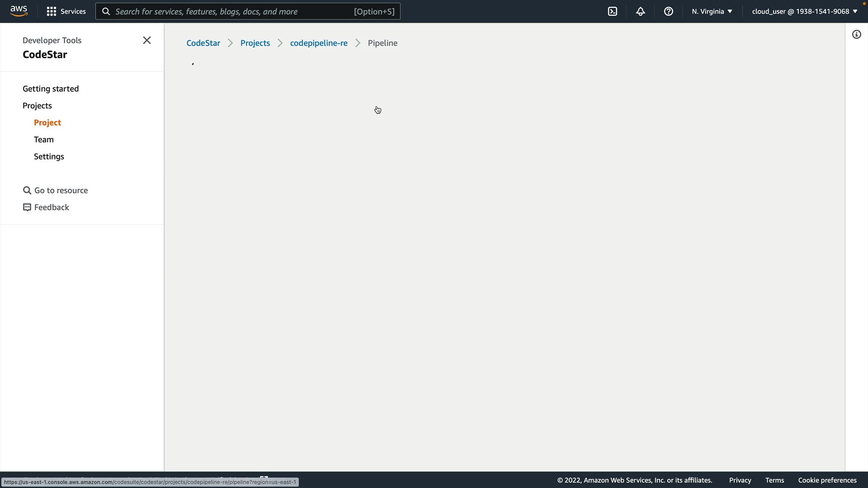Viewport: 868px width, 488px height.
Task: Click the Go to resource search icon
Action: (x=27, y=191)
